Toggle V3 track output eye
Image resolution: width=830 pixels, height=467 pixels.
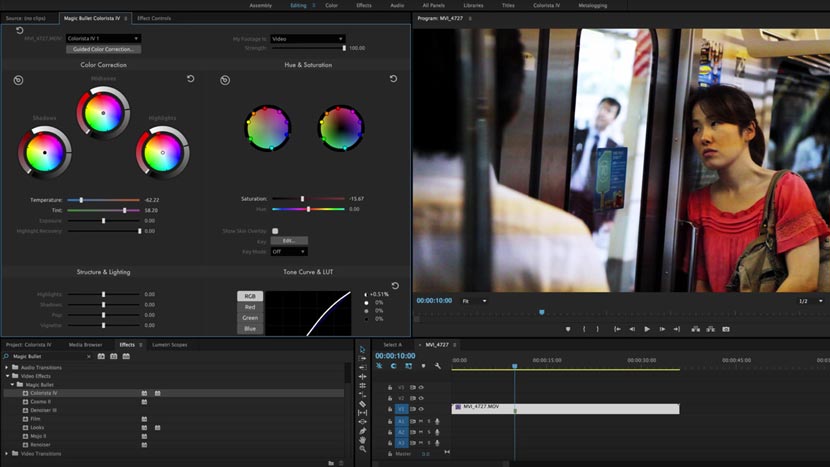pyautogui.click(x=421, y=388)
